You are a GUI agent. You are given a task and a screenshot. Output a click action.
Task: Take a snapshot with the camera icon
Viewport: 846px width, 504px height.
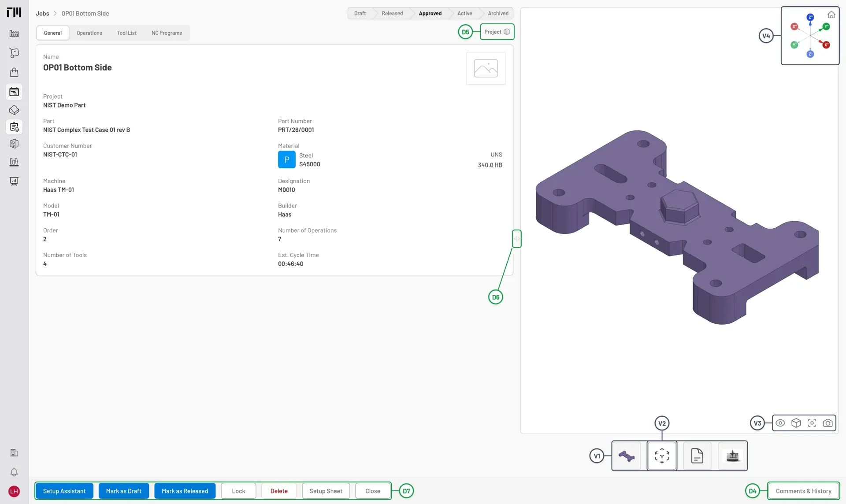click(828, 423)
